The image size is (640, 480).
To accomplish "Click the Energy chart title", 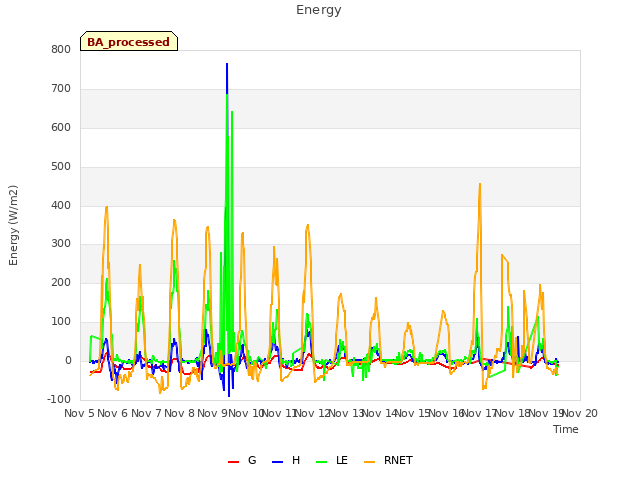I will [x=319, y=10].
